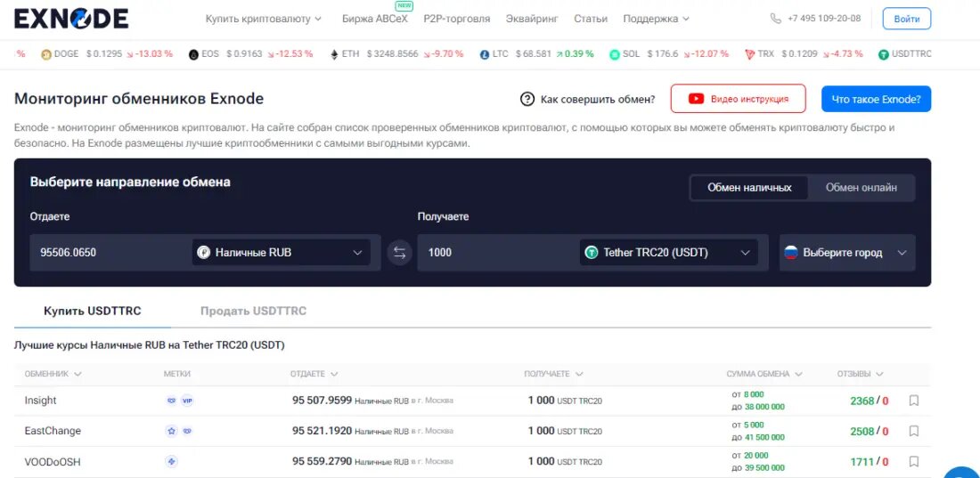Image resolution: width=980 pixels, height=478 pixels.
Task: Click the ETH diamond icon in ticker
Action: click(334, 54)
